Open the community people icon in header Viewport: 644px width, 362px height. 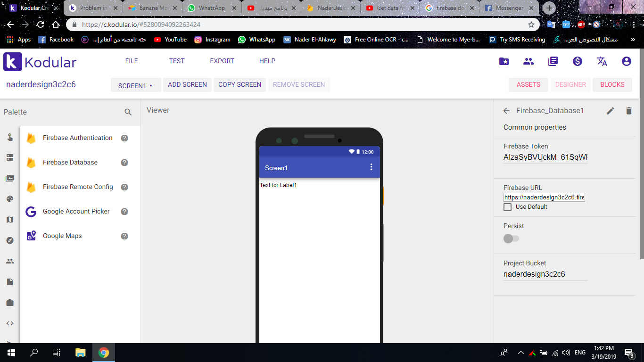pyautogui.click(x=528, y=61)
